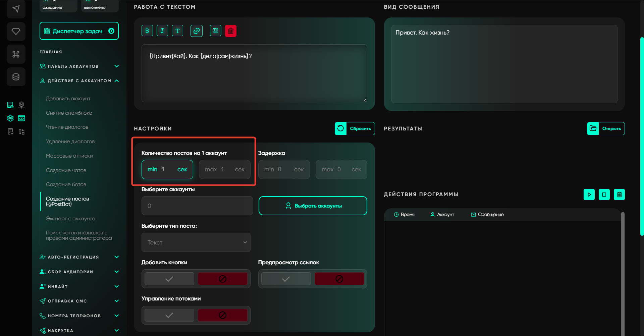Click the Сбросить settings button
Image resolution: width=644 pixels, height=336 pixels.
coord(355,129)
